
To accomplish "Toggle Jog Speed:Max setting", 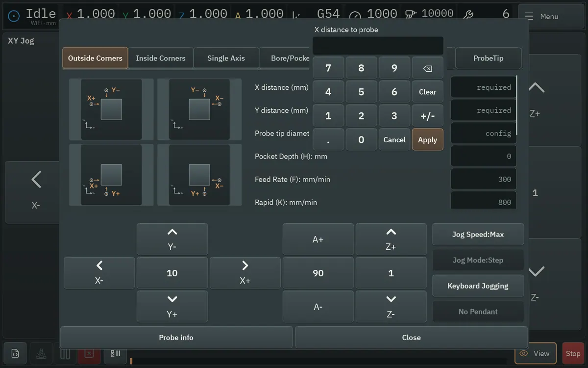I will tap(478, 235).
